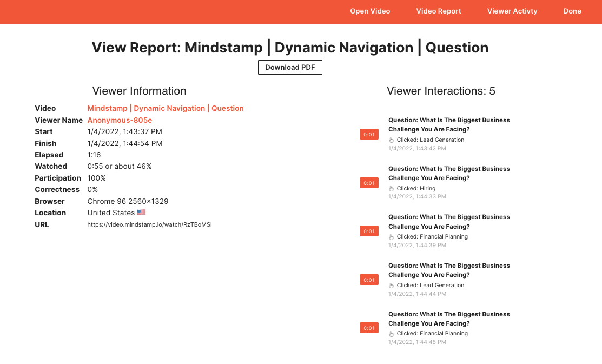Click the video.mindstamp.io watch URL
The height and width of the screenshot is (364, 602).
point(149,224)
